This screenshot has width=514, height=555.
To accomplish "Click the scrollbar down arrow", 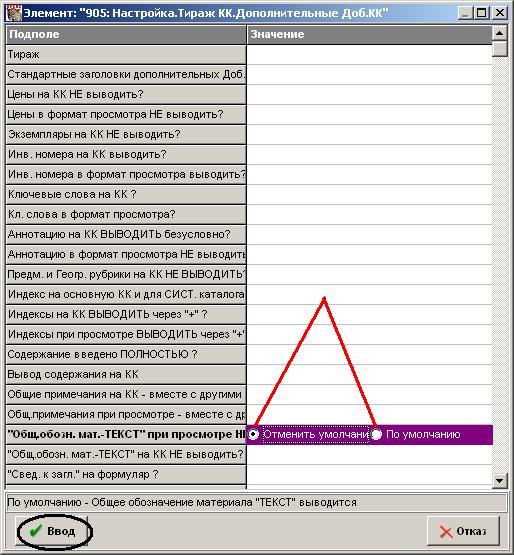I will 499,481.
